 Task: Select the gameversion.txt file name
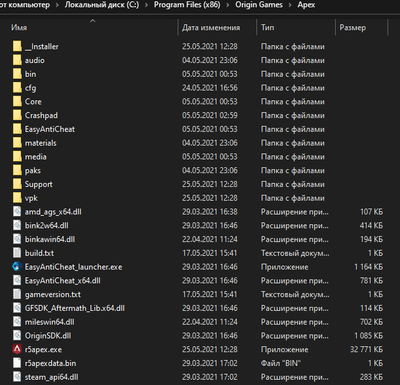point(53,295)
